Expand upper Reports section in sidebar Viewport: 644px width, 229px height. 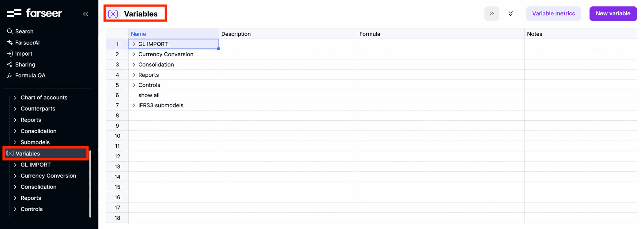15,120
